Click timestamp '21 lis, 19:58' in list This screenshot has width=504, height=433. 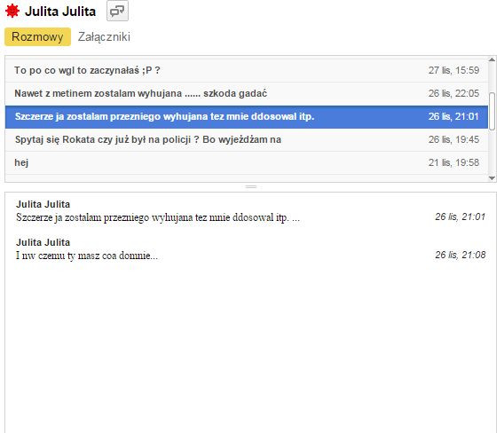click(453, 162)
